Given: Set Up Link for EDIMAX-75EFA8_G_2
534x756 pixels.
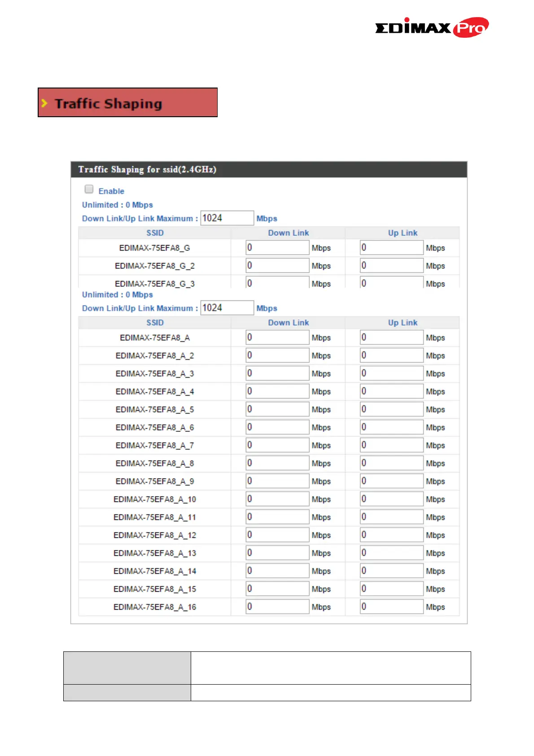Looking at the screenshot, I should coord(392,266).
